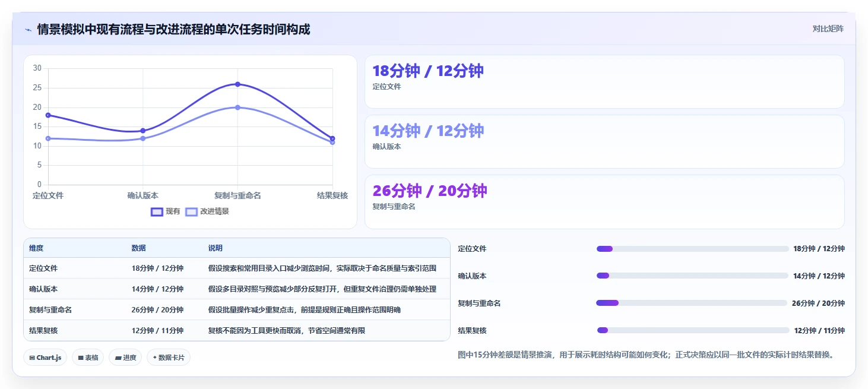Select the 表格 tag chip

tap(88, 358)
